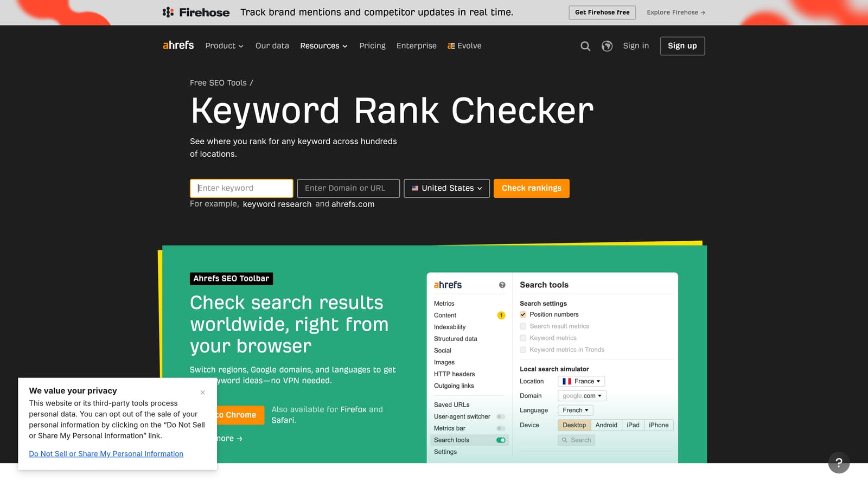Viewport: 868px width, 488px height.
Task: Open Enterprise menu item
Action: [x=417, y=46]
